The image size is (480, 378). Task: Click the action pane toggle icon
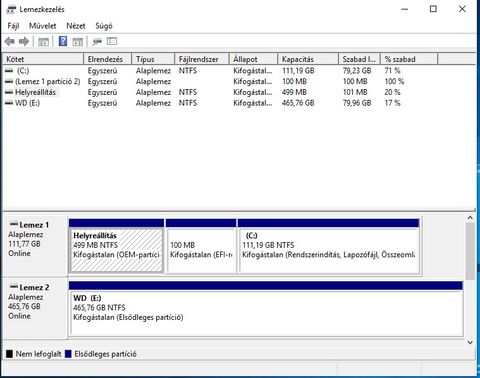pos(78,42)
